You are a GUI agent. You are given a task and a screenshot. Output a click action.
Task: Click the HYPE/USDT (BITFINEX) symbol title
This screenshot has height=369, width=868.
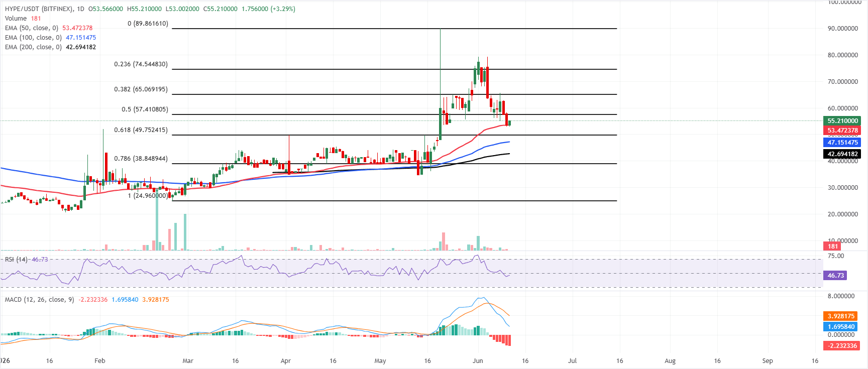coord(39,9)
